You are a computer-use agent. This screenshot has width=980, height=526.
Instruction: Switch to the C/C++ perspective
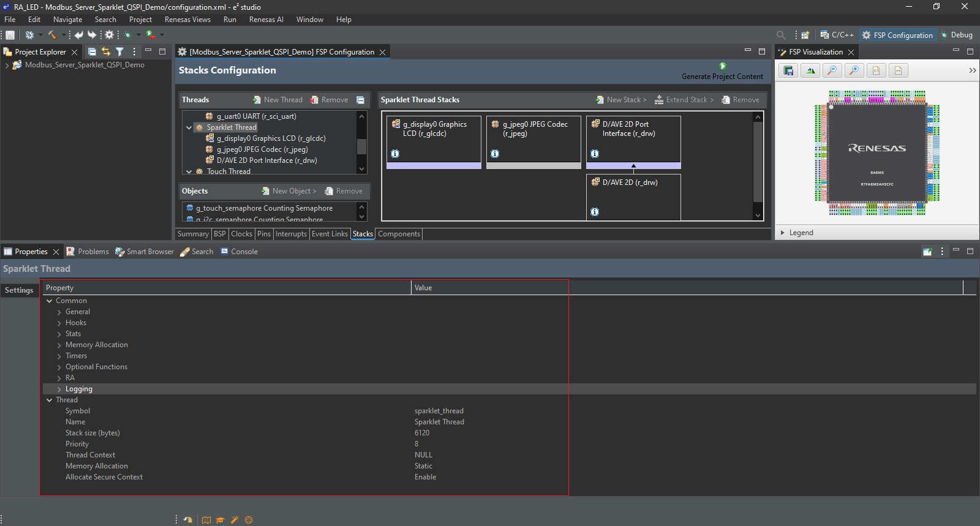[837, 35]
